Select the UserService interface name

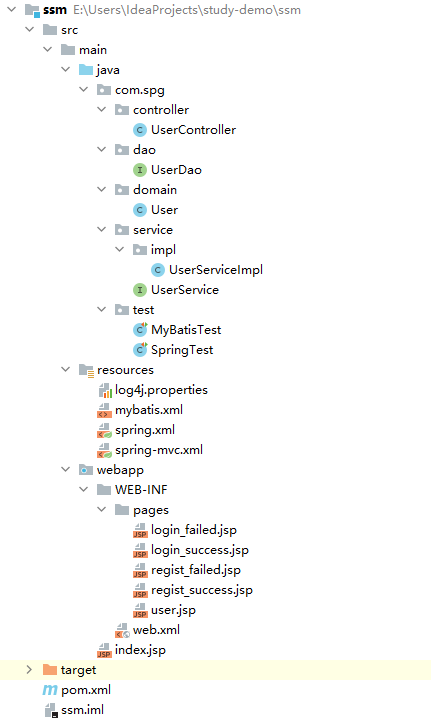coord(185,290)
